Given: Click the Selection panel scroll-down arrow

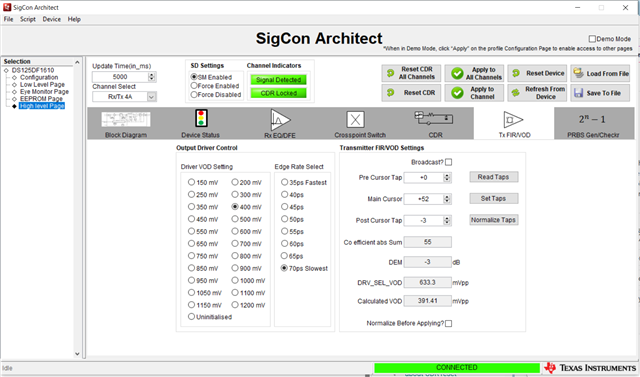Looking at the screenshot, I should (77, 354).
